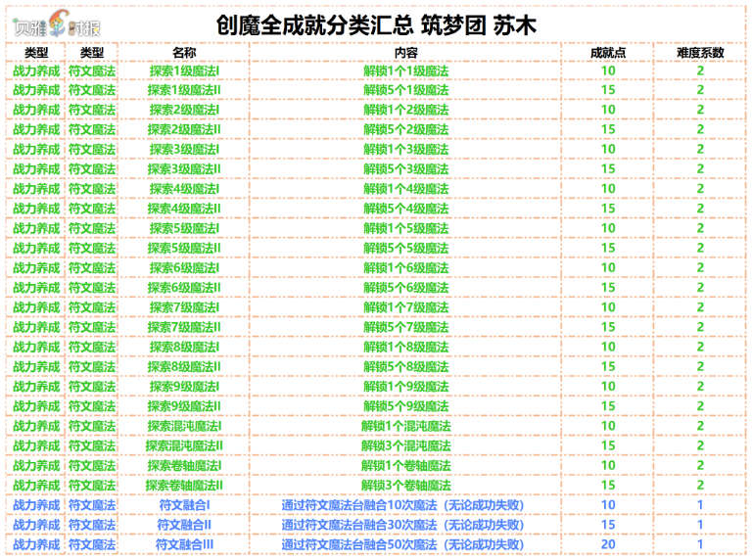752x560 pixels.
Task: Select the 名称 column header
Action: 183,52
